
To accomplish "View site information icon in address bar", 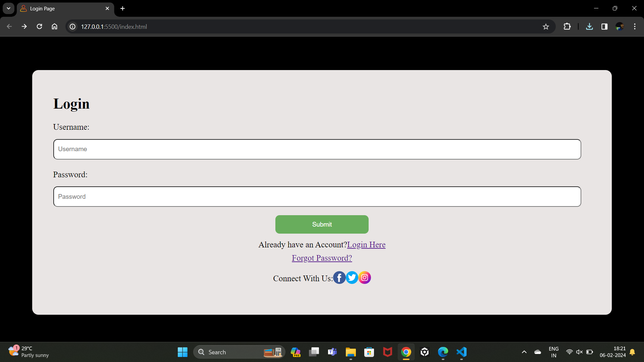I will coord(72,26).
